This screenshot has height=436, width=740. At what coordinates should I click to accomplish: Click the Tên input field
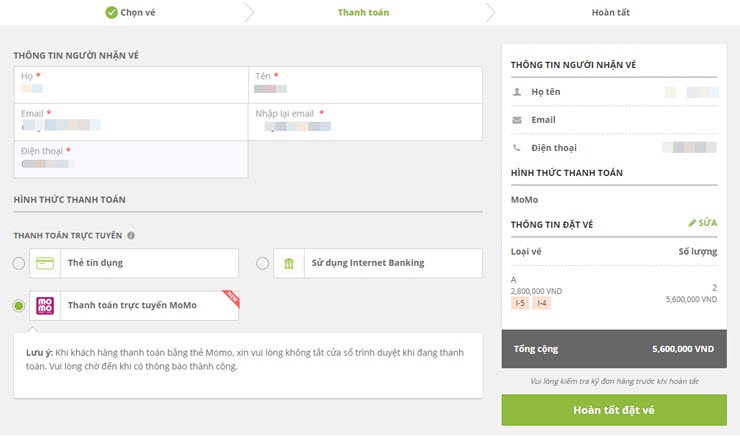[x=365, y=89]
